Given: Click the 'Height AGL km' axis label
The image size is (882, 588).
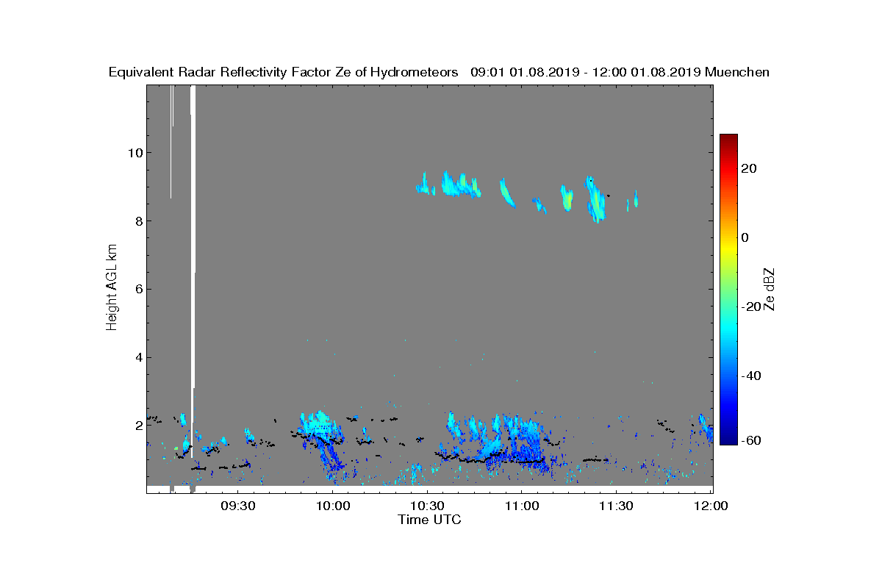Looking at the screenshot, I should 112,289.
